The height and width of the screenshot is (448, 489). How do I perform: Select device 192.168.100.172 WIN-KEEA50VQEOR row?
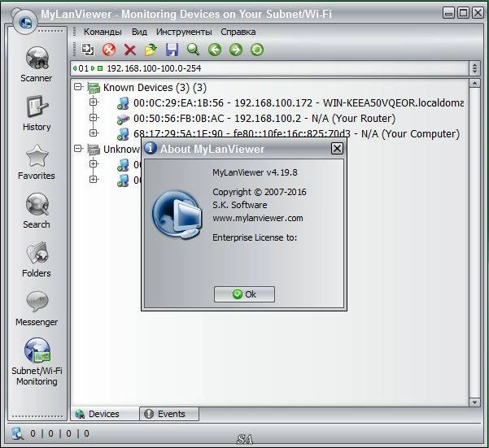click(x=299, y=102)
